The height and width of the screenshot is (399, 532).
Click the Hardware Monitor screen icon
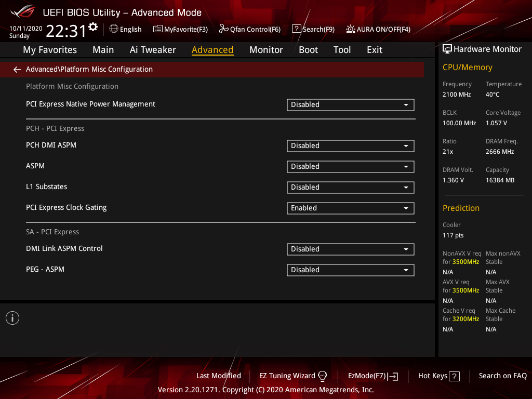[x=447, y=49]
